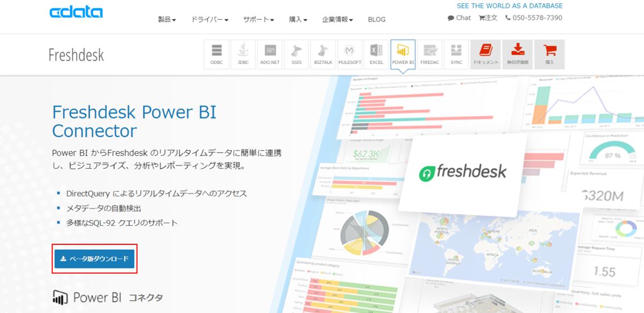
Task: Select the Excel add-in tile
Action: click(x=376, y=55)
